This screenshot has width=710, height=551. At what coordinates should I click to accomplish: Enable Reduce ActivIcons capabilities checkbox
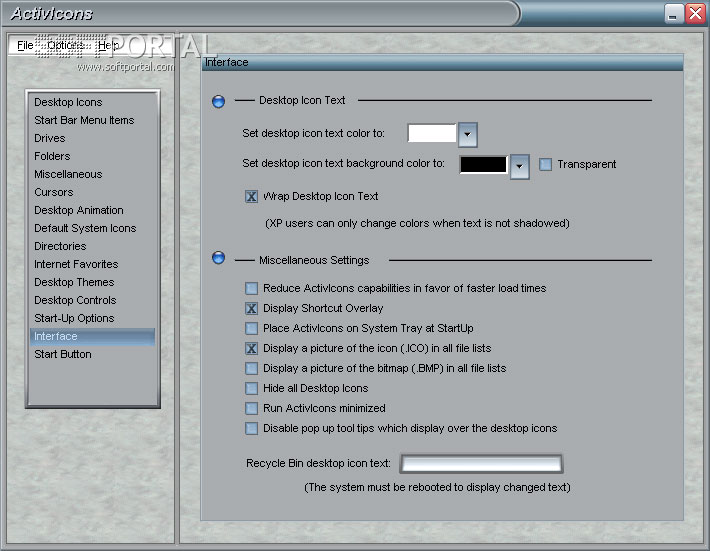[x=251, y=288]
